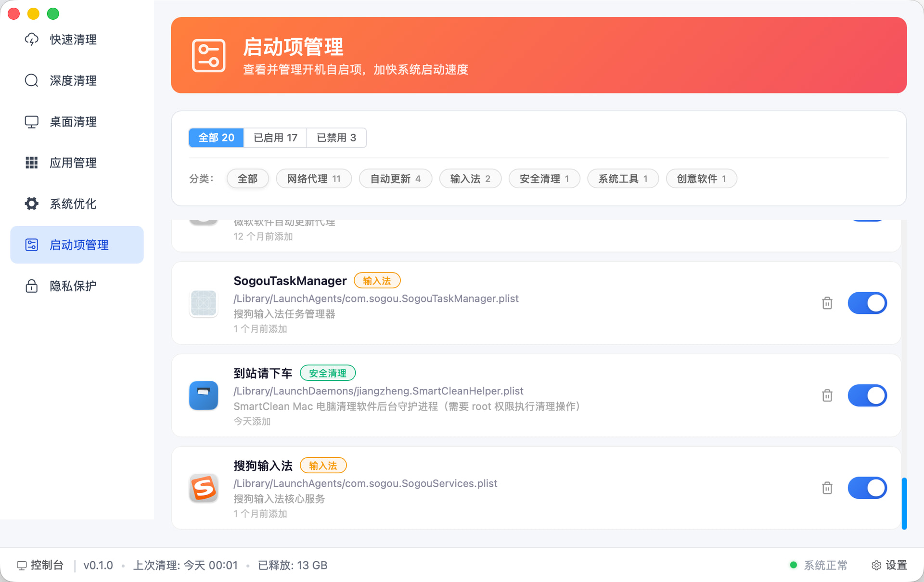This screenshot has height=582, width=924.
Task: Disable the SogouTaskManager startup toggle
Action: [x=867, y=303]
